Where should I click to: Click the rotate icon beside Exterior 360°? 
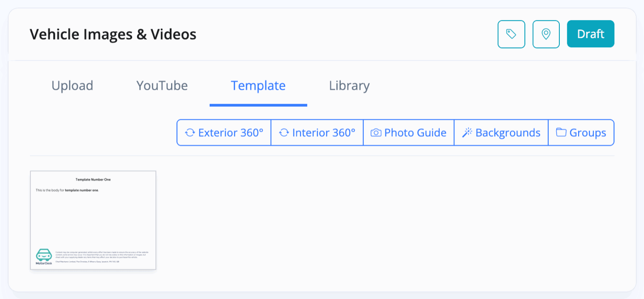tap(190, 133)
